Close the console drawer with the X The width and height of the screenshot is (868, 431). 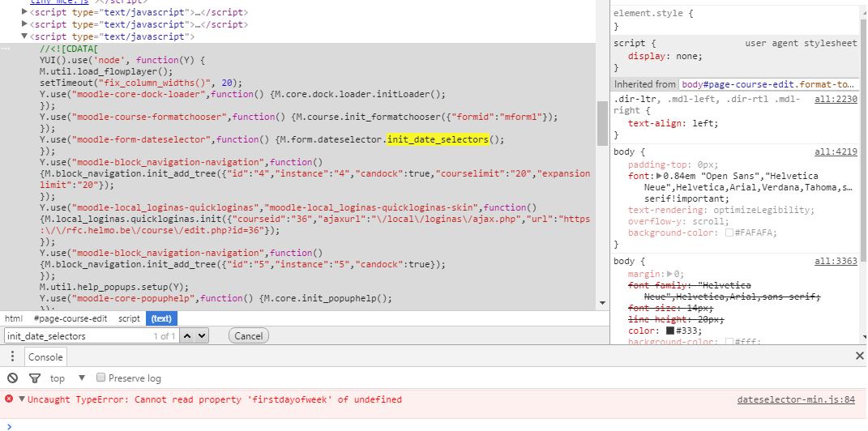pyautogui.click(x=860, y=356)
